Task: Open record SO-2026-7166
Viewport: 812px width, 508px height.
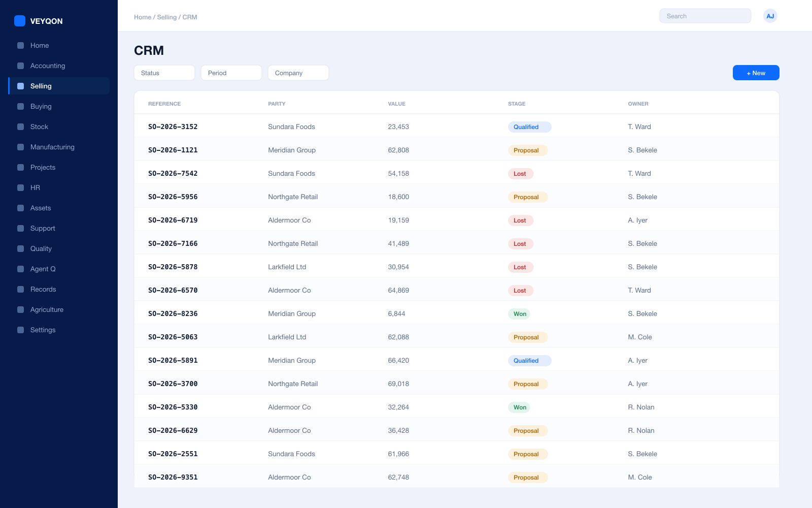Action: [x=173, y=243]
